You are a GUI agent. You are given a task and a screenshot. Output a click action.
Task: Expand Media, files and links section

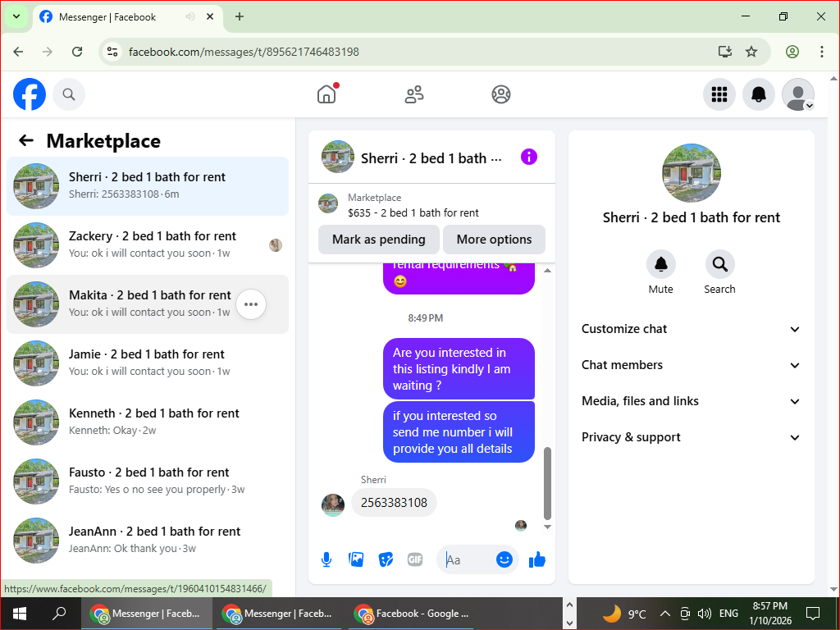691,400
